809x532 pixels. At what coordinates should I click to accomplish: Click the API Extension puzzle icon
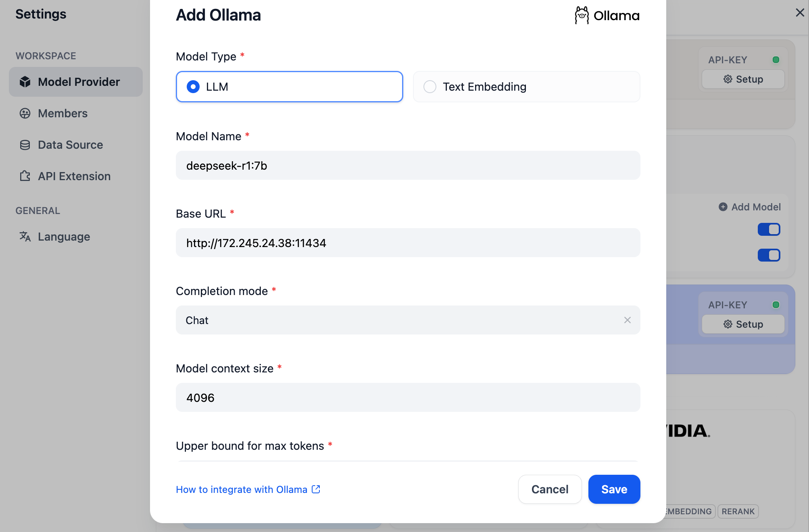point(25,176)
